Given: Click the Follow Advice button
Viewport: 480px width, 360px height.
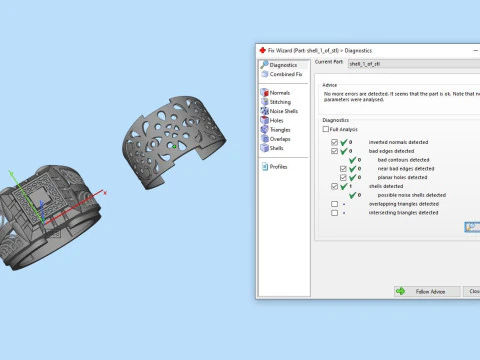Looking at the screenshot, I should tap(427, 291).
